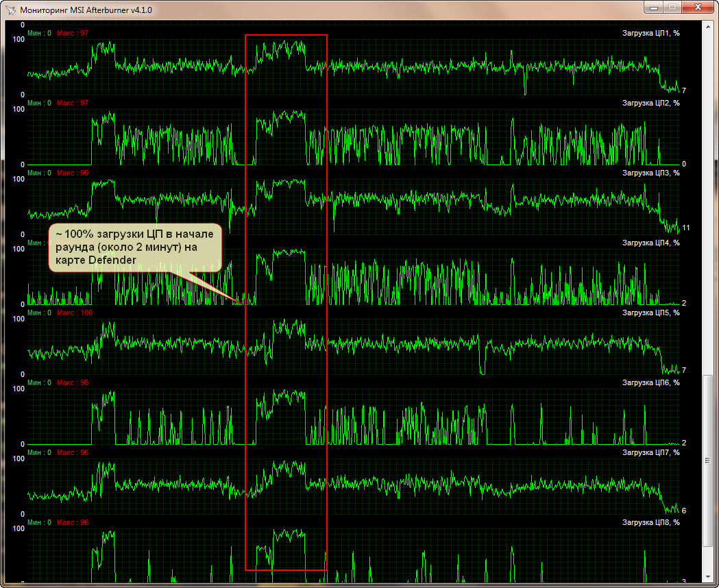
Task: Click current value 0 of the ЦП2 graph
Action: point(683,164)
